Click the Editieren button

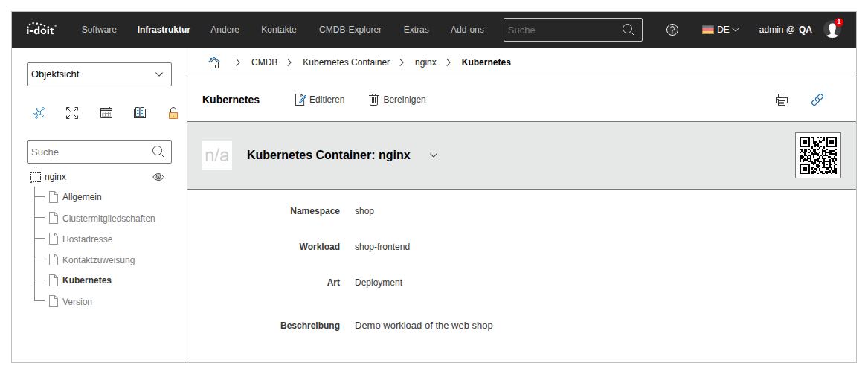(x=319, y=100)
